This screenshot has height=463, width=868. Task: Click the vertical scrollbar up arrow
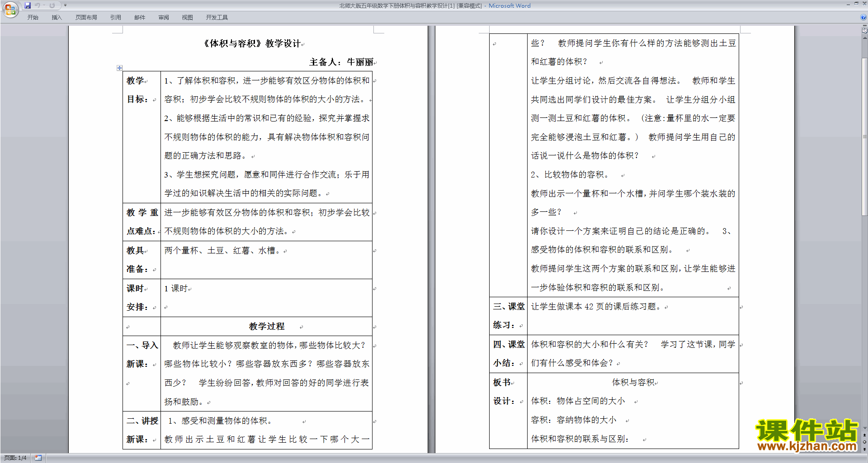(x=865, y=37)
